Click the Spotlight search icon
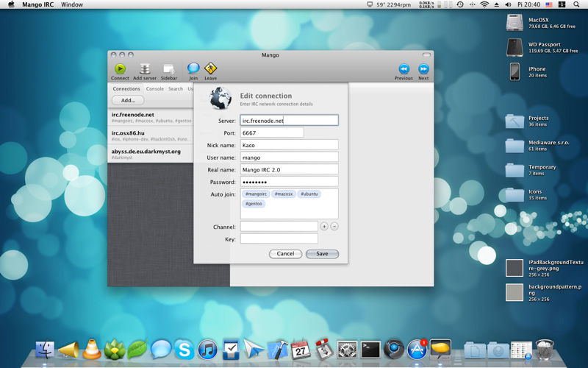Screen dimensions: 588x368 (x=576, y=4)
